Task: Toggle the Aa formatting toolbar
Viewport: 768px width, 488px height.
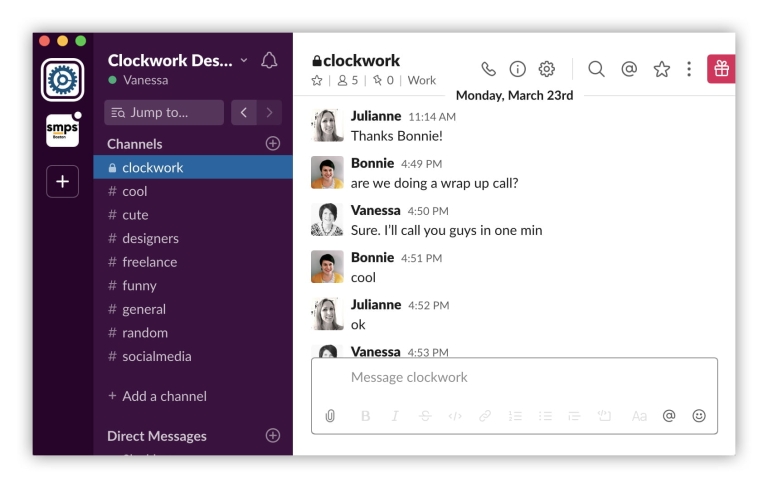Action: pyautogui.click(x=639, y=416)
